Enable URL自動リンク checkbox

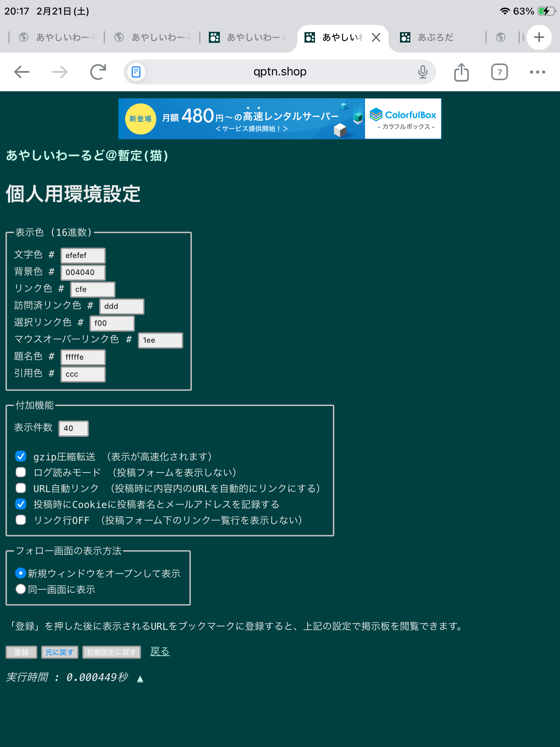click(21, 488)
